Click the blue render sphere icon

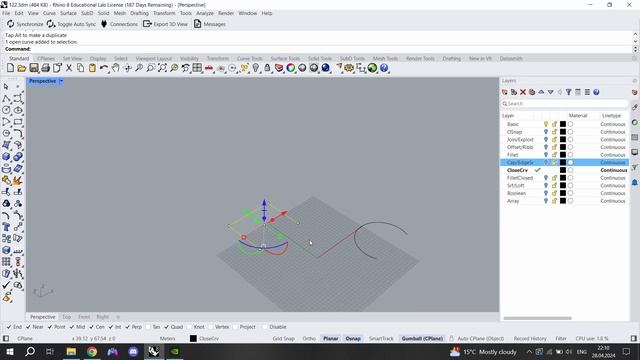coord(326,68)
